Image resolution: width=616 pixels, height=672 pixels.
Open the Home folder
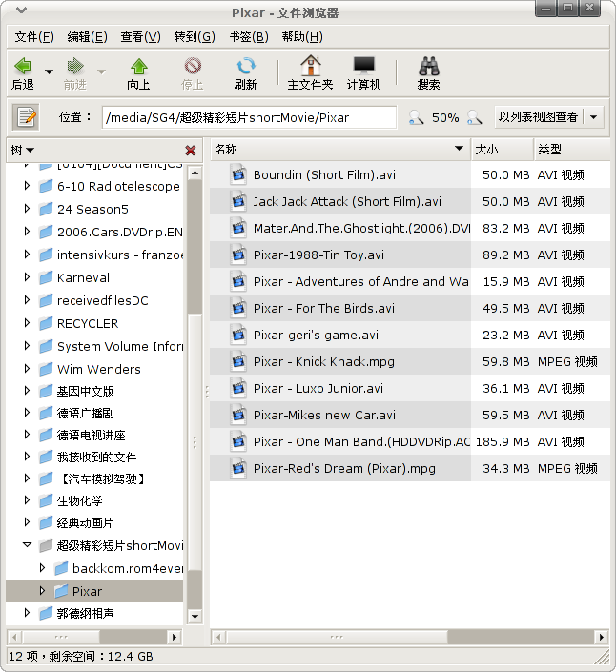(x=310, y=72)
